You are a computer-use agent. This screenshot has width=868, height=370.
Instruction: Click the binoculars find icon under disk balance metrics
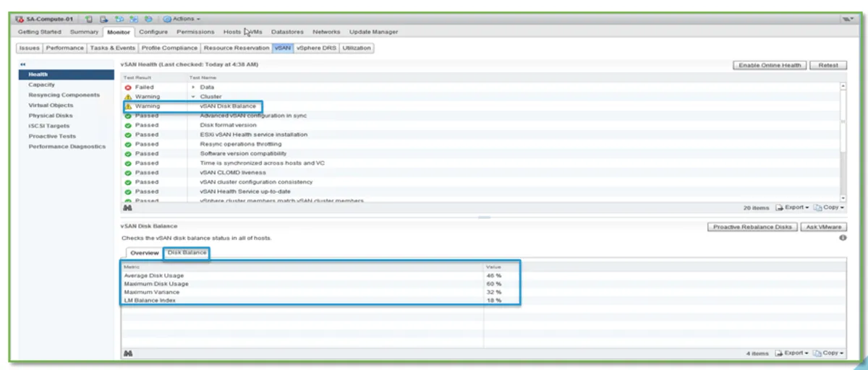click(x=127, y=353)
